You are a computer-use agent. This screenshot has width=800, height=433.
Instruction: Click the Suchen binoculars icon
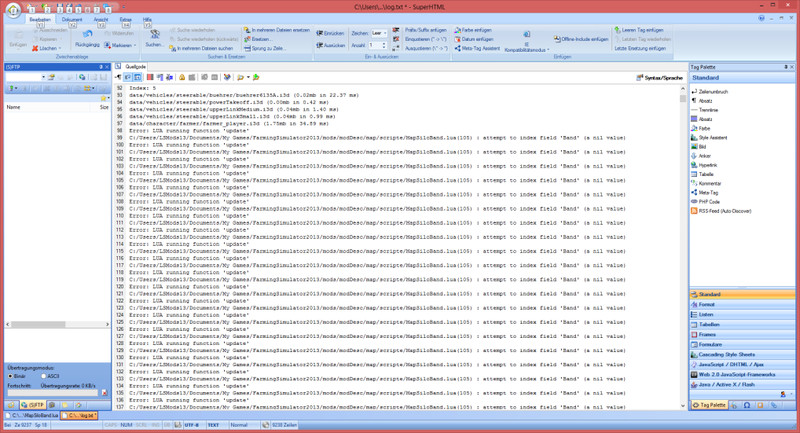pyautogui.click(x=154, y=35)
